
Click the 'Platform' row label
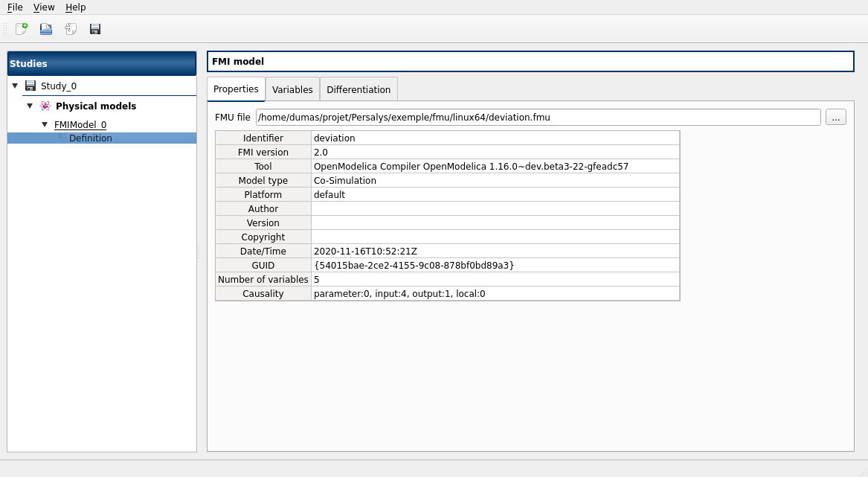(263, 194)
